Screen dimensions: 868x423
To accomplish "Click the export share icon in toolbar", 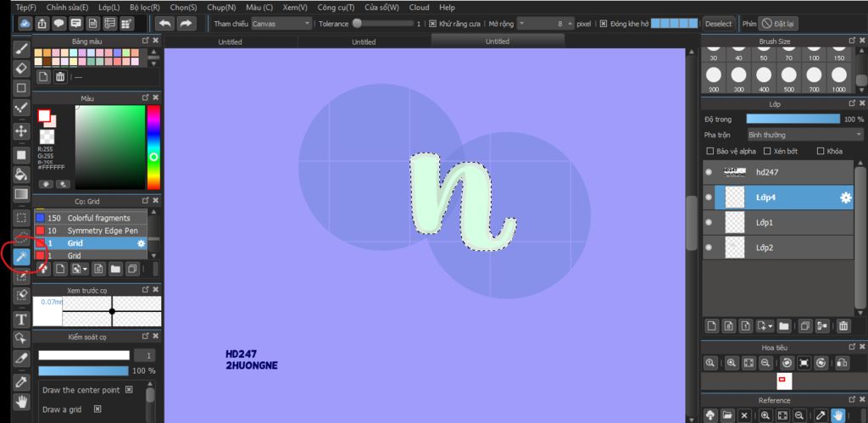I will point(42,23).
